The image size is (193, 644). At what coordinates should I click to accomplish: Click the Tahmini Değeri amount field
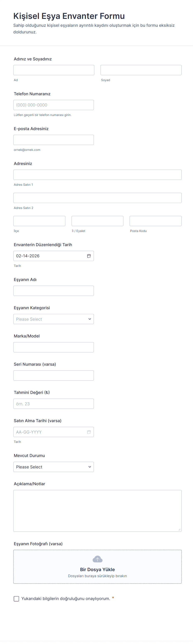click(x=54, y=404)
